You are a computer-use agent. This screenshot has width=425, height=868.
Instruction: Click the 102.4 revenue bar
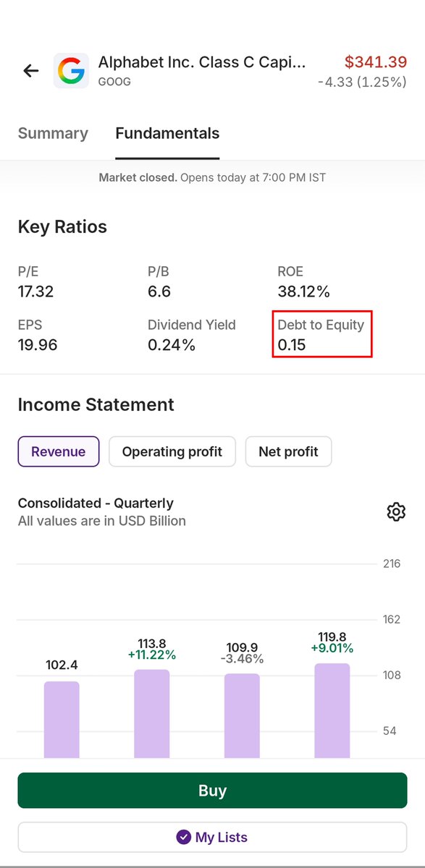click(62, 720)
